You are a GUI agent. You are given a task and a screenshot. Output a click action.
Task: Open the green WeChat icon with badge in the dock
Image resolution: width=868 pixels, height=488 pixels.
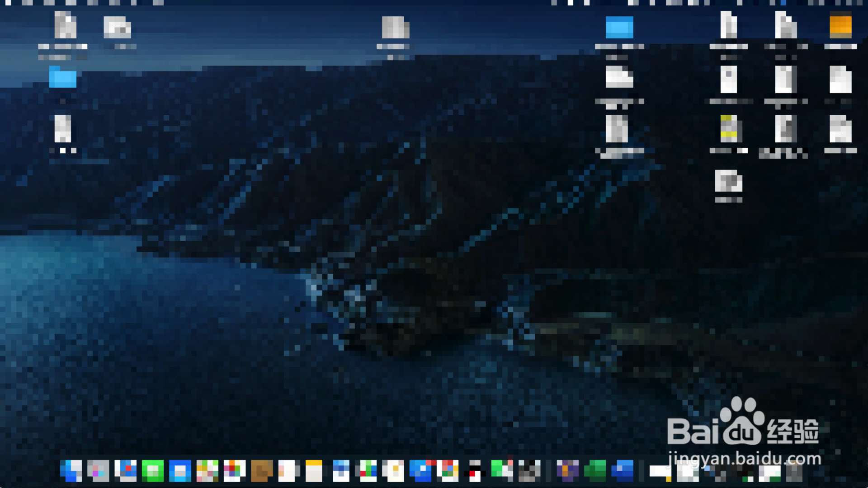502,471
